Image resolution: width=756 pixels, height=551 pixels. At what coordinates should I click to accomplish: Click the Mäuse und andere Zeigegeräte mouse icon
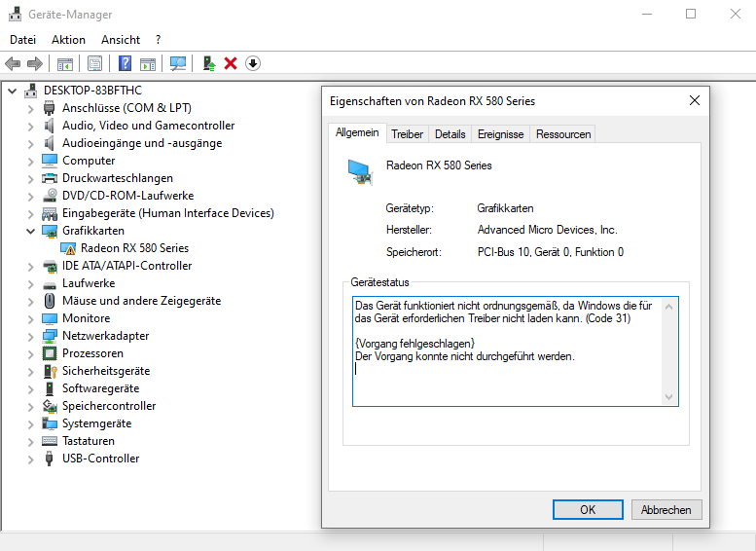click(x=50, y=301)
